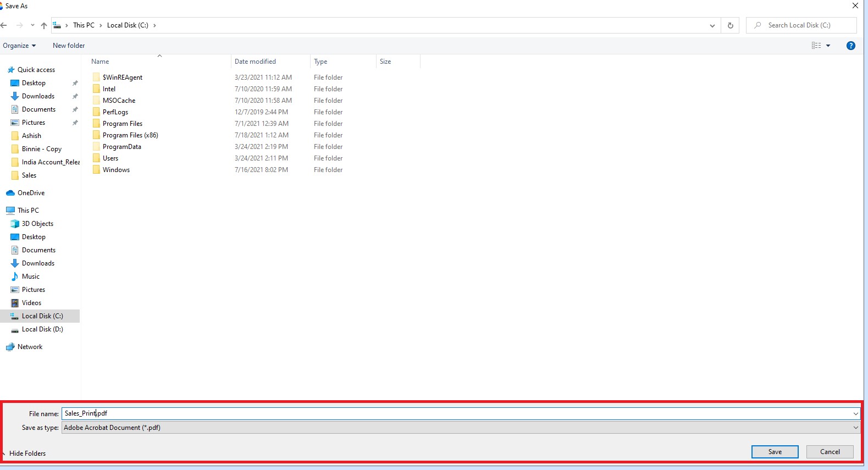Select the PerfLogs folder

115,112
